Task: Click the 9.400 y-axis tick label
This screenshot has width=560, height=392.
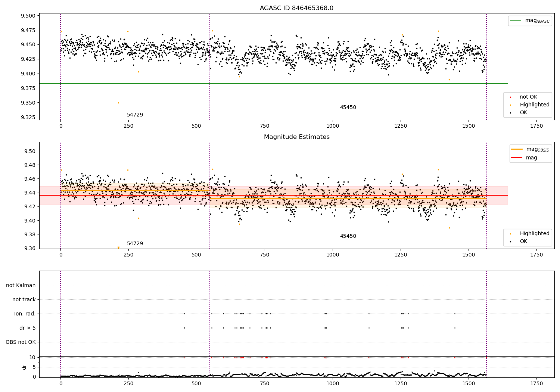Action: tap(28, 74)
